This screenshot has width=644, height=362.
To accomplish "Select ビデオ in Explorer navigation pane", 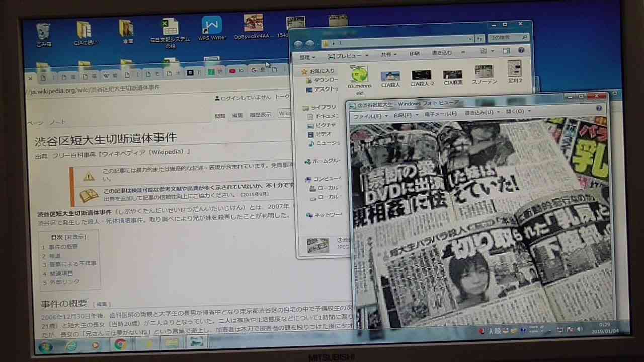I will point(320,134).
